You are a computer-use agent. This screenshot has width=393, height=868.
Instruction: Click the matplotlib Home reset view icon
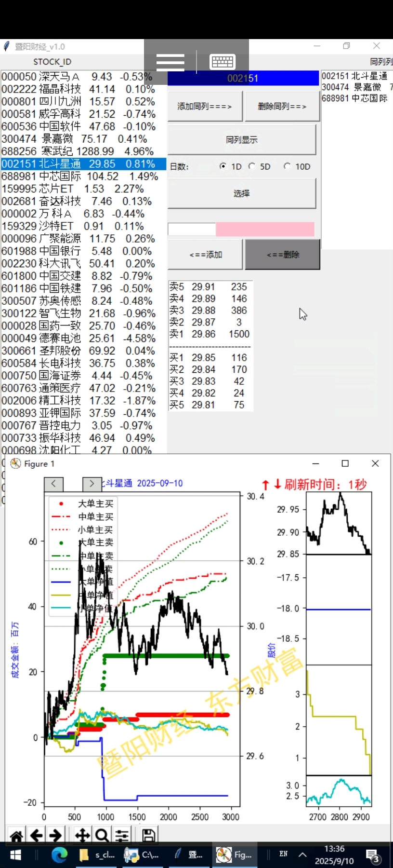(x=16, y=836)
